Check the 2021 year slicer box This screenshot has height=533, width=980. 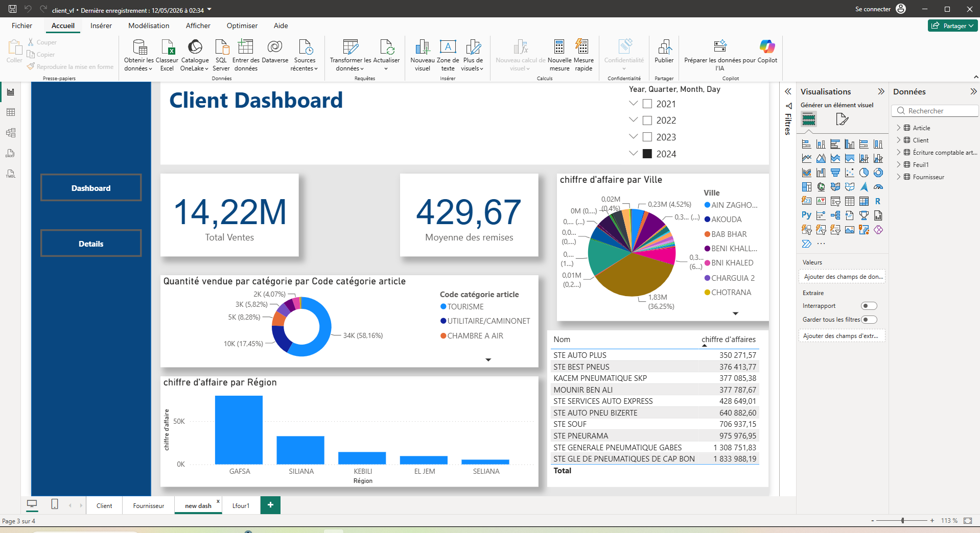pyautogui.click(x=647, y=104)
